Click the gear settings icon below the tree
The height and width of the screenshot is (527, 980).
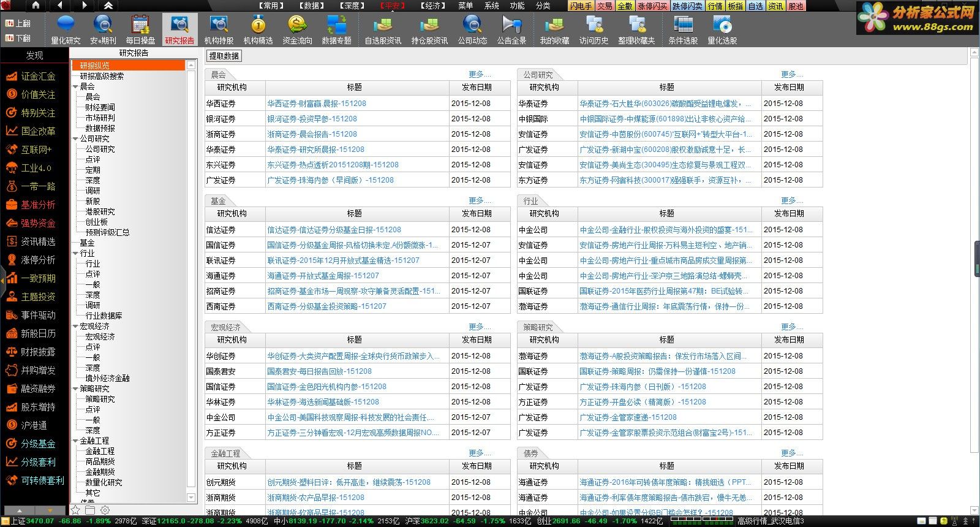click(x=105, y=510)
